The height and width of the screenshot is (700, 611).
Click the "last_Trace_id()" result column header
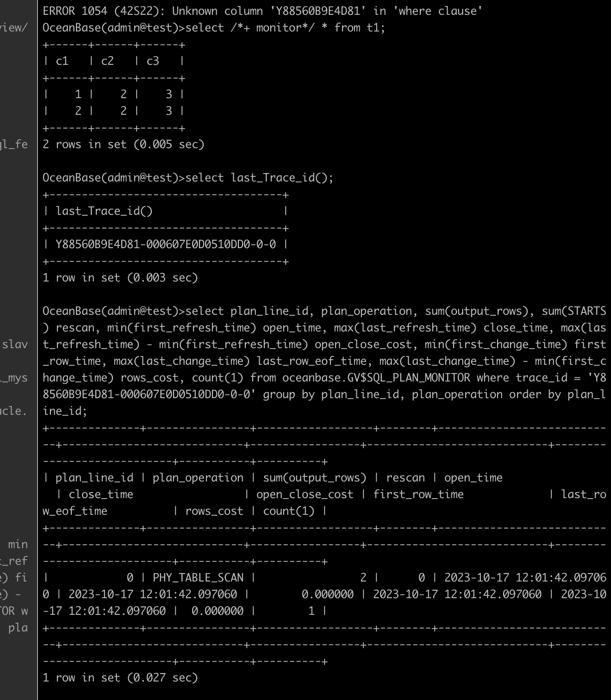click(104, 211)
